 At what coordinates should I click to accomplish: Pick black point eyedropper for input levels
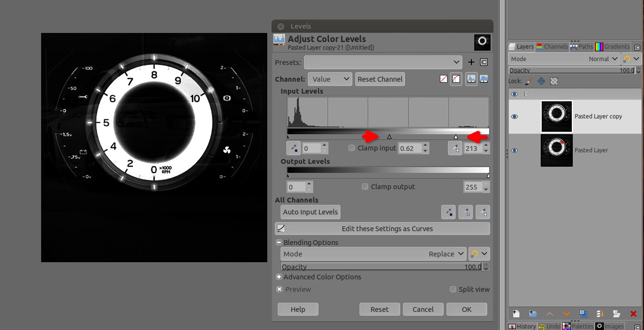point(294,148)
